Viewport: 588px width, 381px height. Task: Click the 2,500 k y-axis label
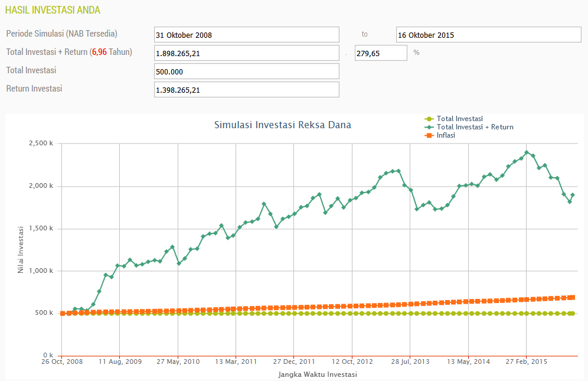pyautogui.click(x=41, y=144)
